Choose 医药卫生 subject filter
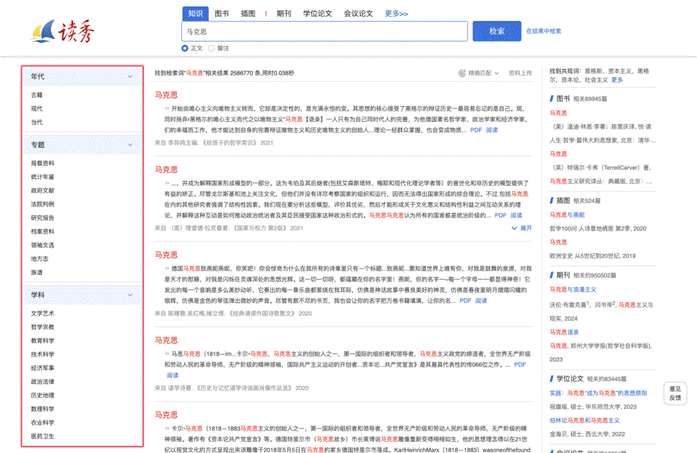Viewport: 697px width, 453px height. (43, 436)
